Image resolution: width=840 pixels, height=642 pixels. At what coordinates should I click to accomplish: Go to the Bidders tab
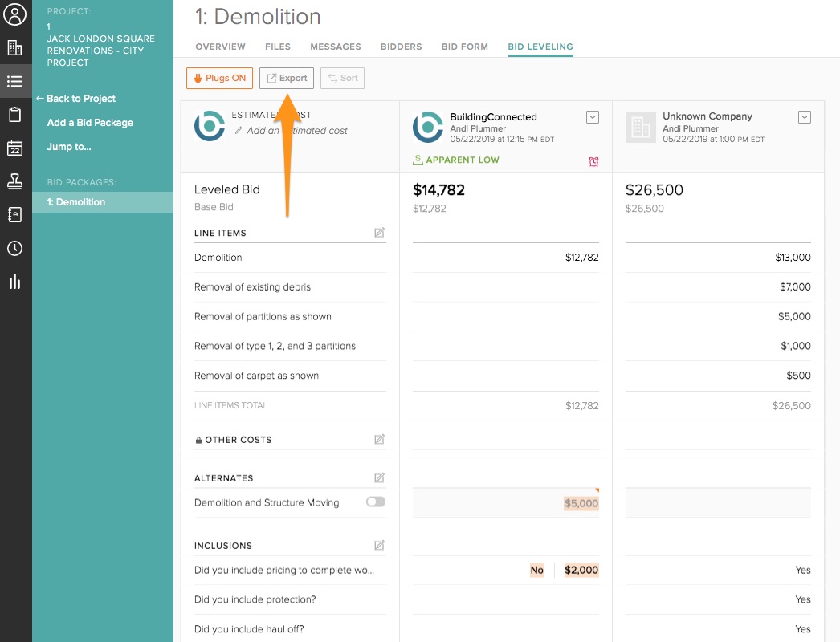pyautogui.click(x=401, y=47)
